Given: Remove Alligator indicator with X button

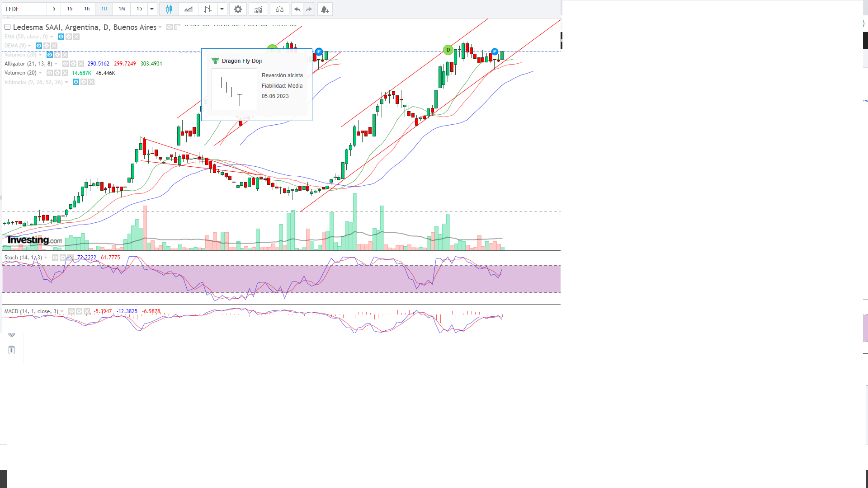Looking at the screenshot, I should tap(81, 64).
